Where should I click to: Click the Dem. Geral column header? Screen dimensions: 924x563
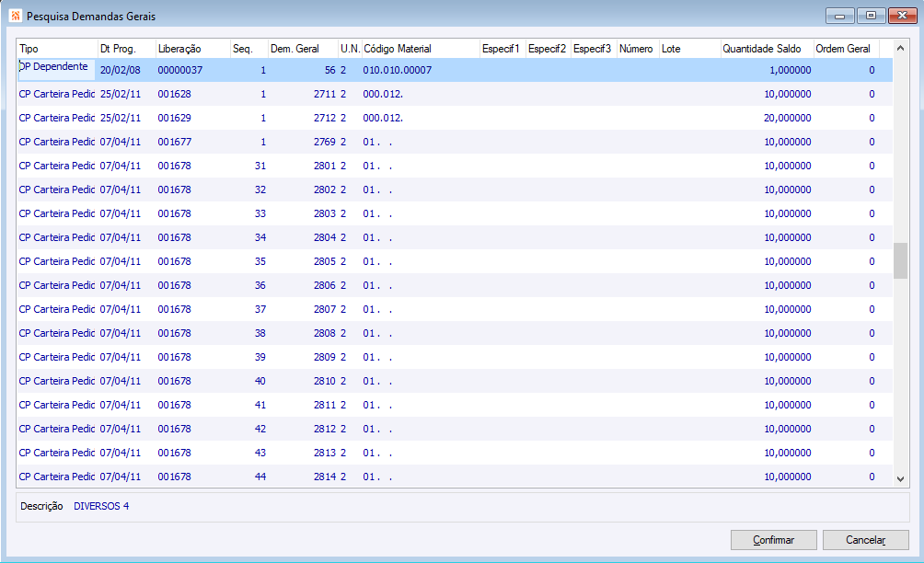point(304,49)
